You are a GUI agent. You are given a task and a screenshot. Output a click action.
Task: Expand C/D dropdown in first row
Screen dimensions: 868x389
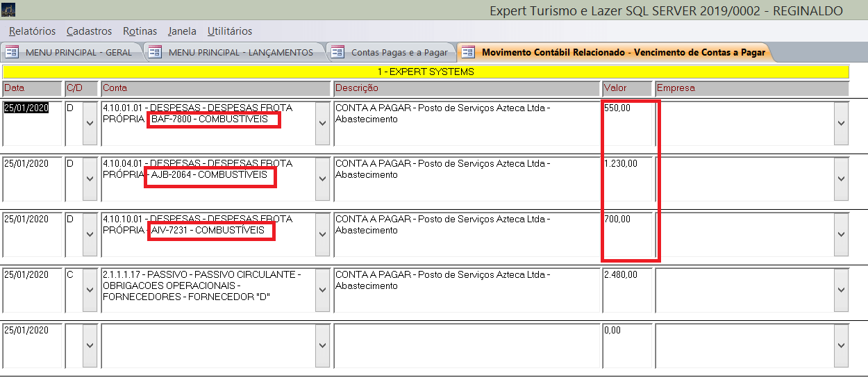(x=90, y=123)
